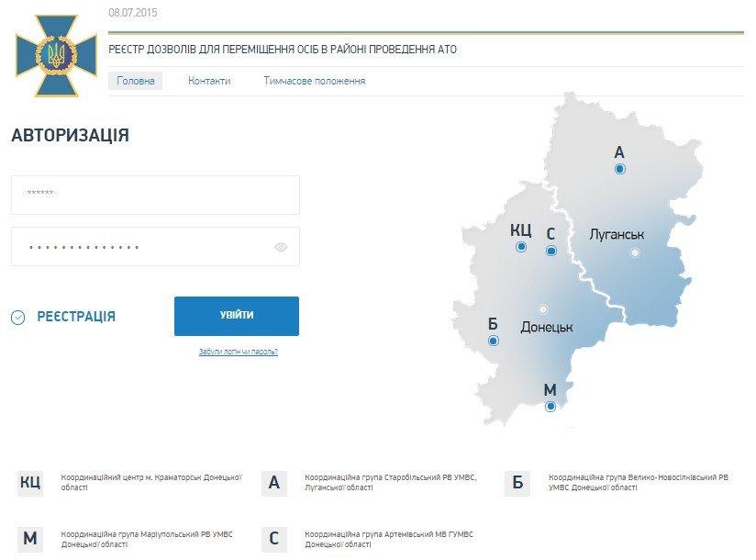Screen dimensions: 756x560
Task: Click the Реєстр дозволів page title
Action: pos(283,50)
